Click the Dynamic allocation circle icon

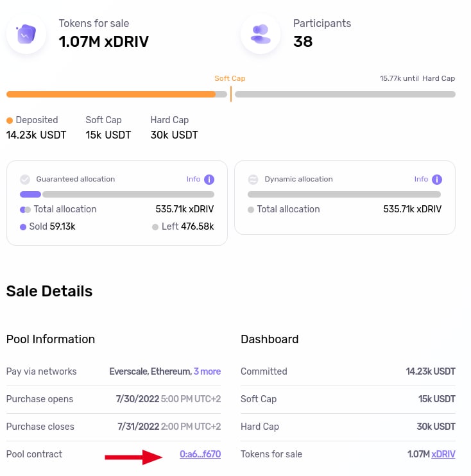253,180
